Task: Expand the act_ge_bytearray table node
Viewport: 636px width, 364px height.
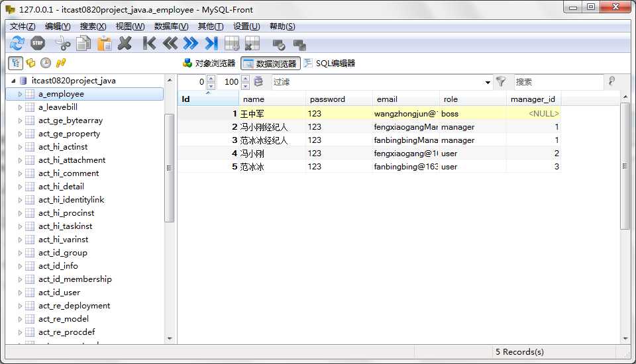Action: coord(20,120)
